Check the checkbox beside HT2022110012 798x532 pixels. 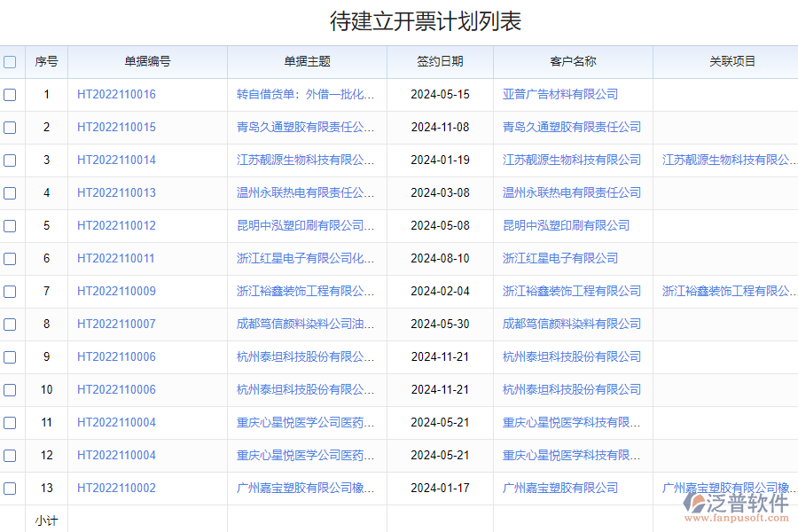10,225
